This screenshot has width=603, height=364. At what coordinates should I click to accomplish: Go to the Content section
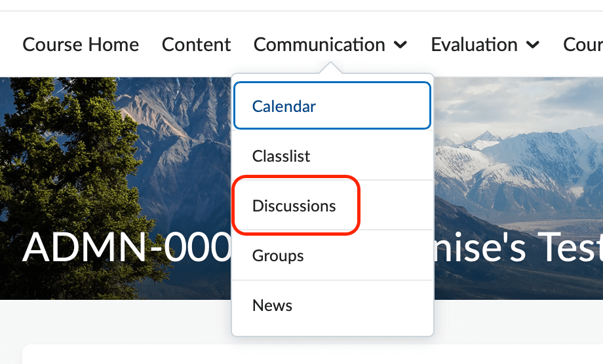[196, 45]
